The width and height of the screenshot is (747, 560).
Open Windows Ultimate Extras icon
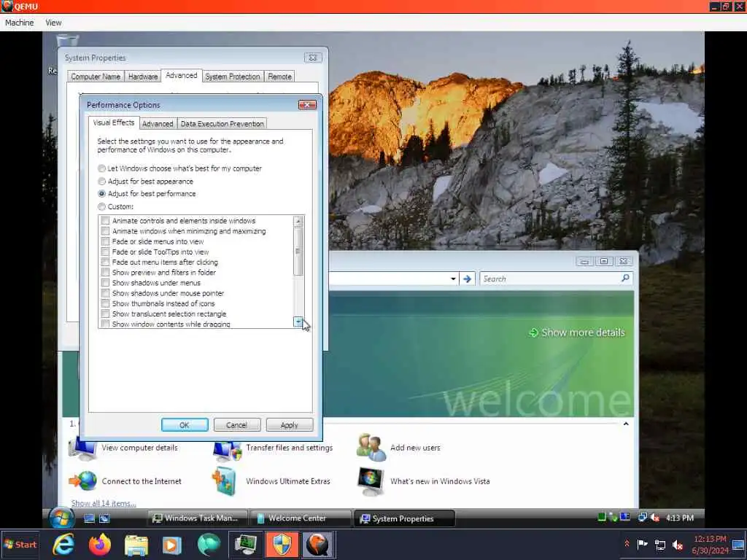(225, 481)
